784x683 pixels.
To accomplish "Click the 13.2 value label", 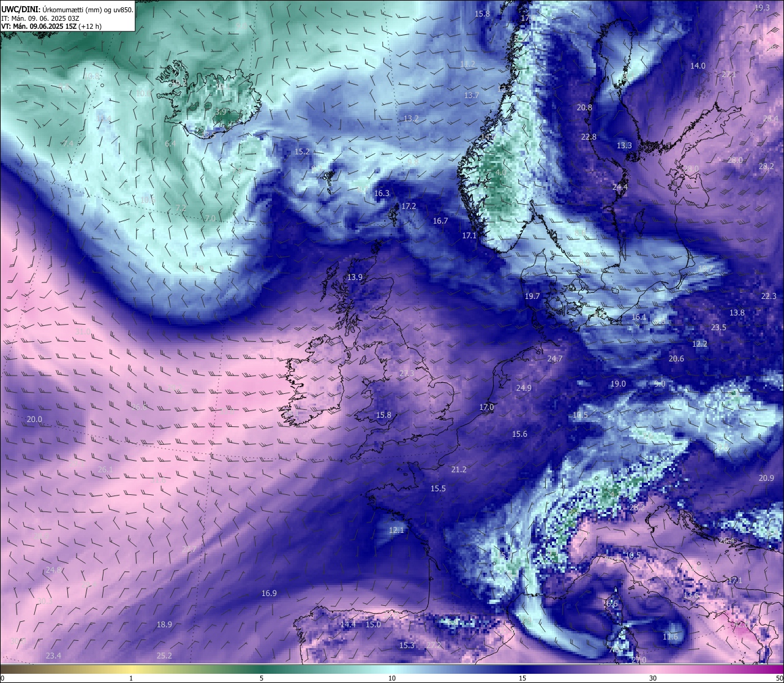I will 411,119.
